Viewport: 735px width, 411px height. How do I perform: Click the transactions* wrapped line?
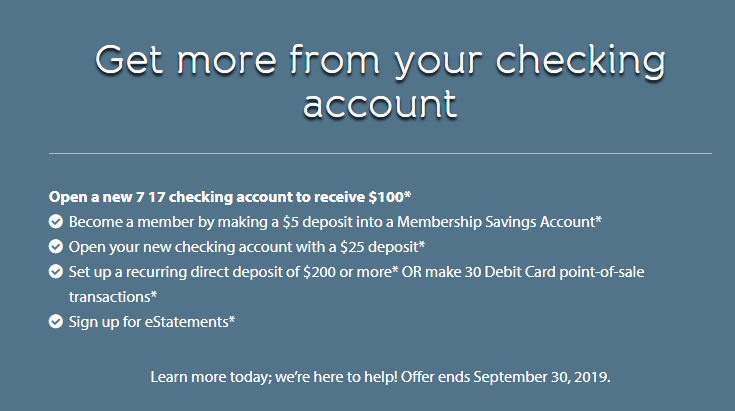(x=112, y=297)
